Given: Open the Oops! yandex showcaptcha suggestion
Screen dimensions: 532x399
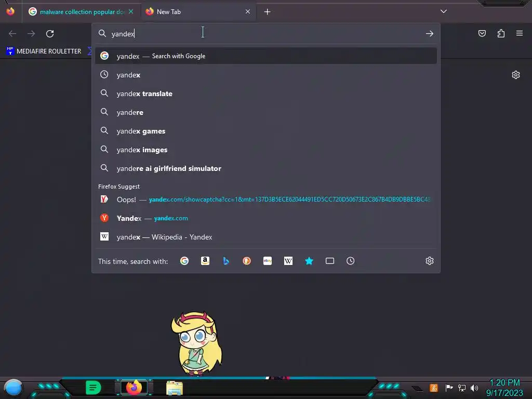Looking at the screenshot, I should coord(266,199).
